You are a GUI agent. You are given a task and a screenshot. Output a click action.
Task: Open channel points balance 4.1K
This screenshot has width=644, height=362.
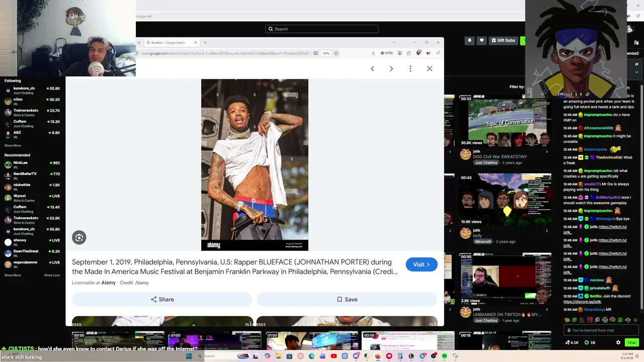[x=572, y=342]
